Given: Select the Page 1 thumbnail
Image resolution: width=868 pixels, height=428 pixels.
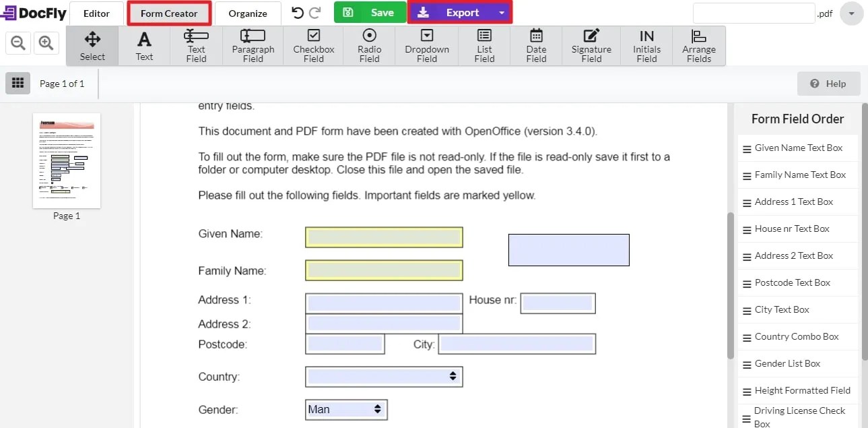Looking at the screenshot, I should pos(66,160).
